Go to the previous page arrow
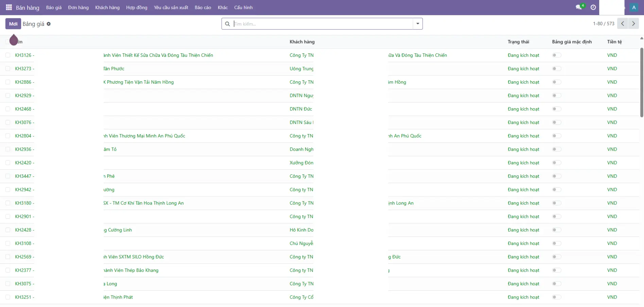Viewport: 644px width, 307px height. pos(622,23)
